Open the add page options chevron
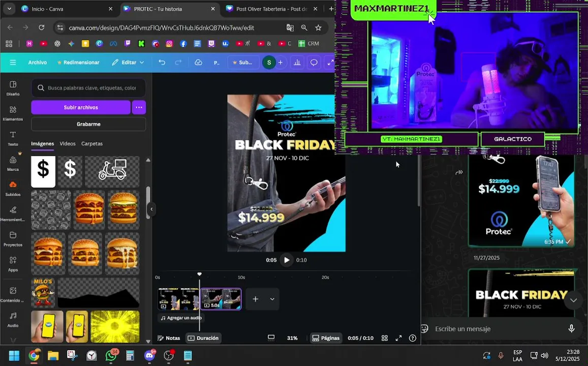Viewport: 588px width, 366px height. coord(272,299)
